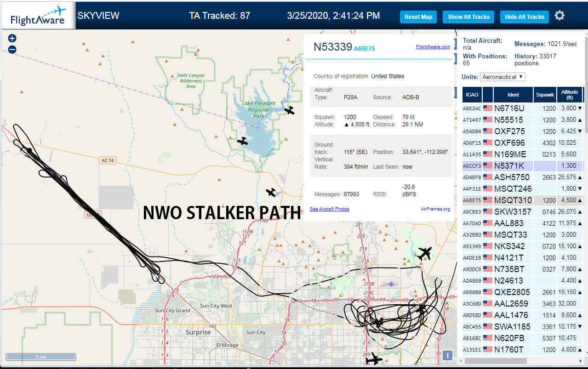588x369 pixels.
Task: Select the NKS342 aircraft row
Action: [x=523, y=246]
